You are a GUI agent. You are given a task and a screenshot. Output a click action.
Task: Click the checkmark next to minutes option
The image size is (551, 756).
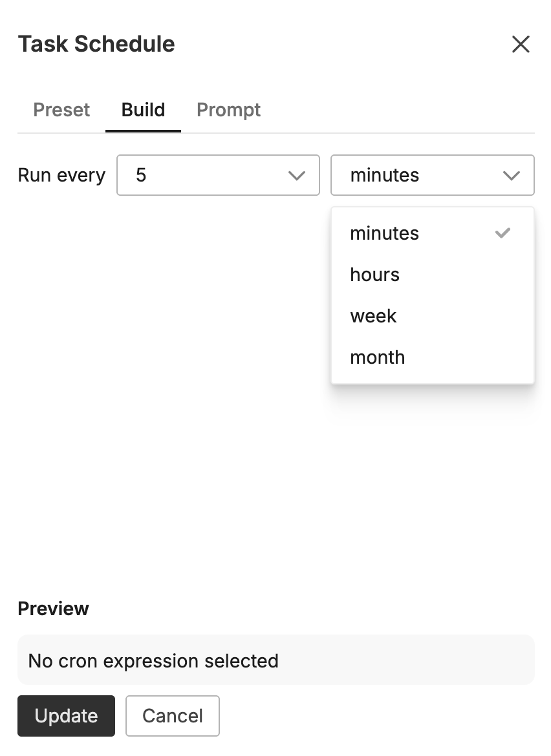[502, 233]
